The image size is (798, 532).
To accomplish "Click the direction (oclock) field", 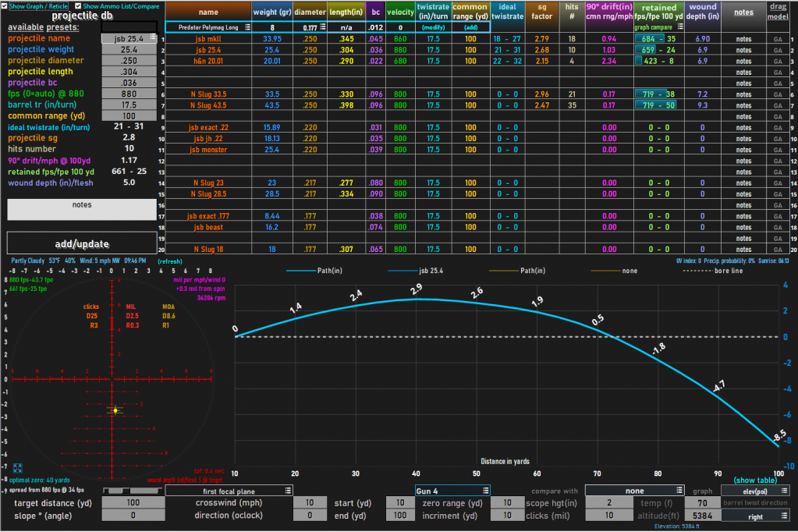I will pyautogui.click(x=310, y=515).
